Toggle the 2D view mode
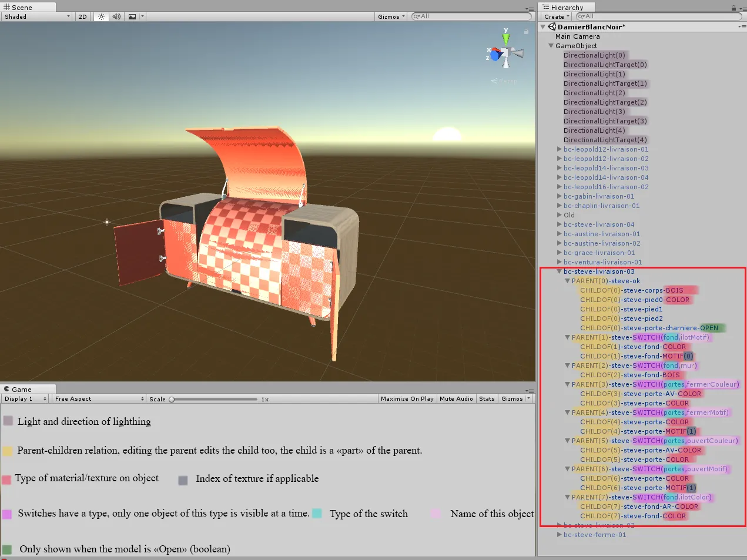Image resolution: width=747 pixels, height=560 pixels. 82,16
